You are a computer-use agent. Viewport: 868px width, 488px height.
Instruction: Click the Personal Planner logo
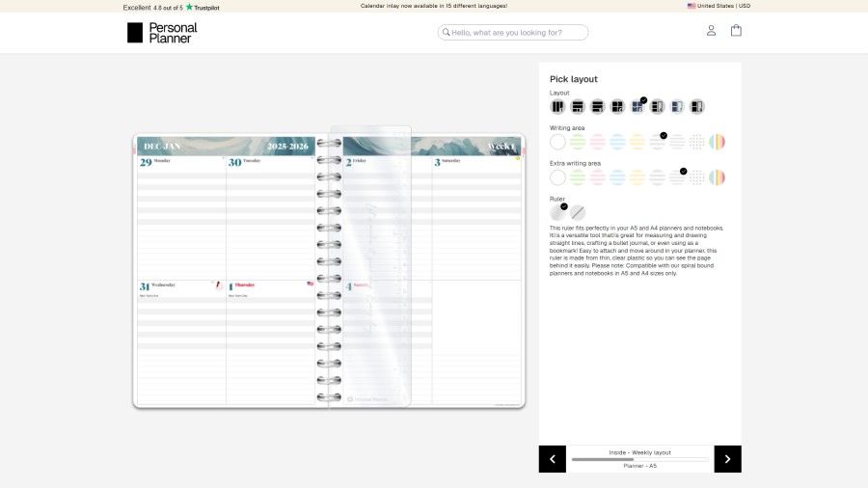pos(162,33)
